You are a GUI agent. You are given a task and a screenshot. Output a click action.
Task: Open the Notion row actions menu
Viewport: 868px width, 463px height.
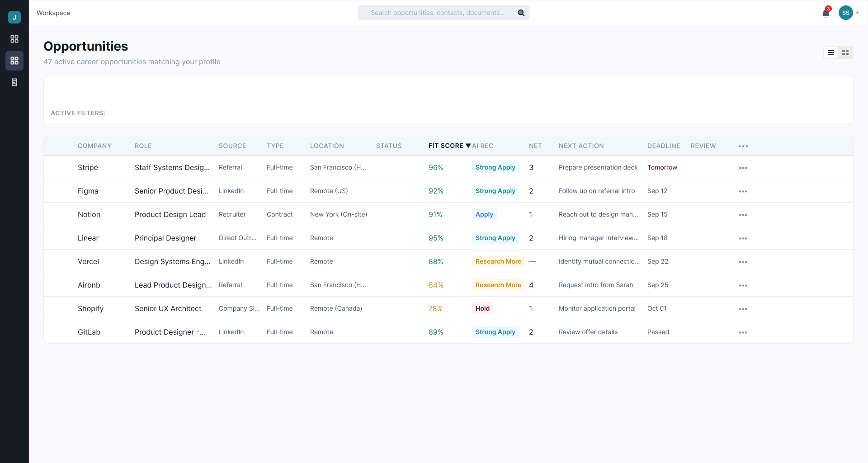pyautogui.click(x=743, y=215)
